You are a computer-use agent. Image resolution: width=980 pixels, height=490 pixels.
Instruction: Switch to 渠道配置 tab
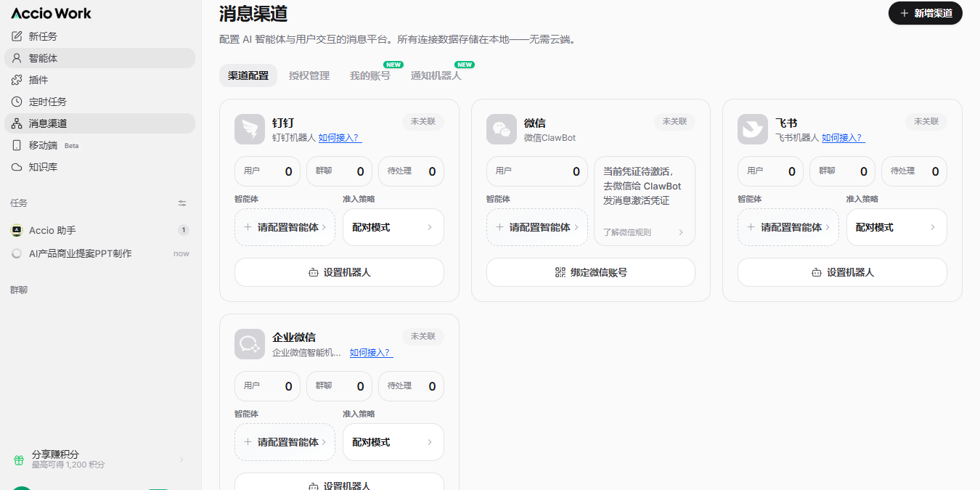[x=248, y=75]
